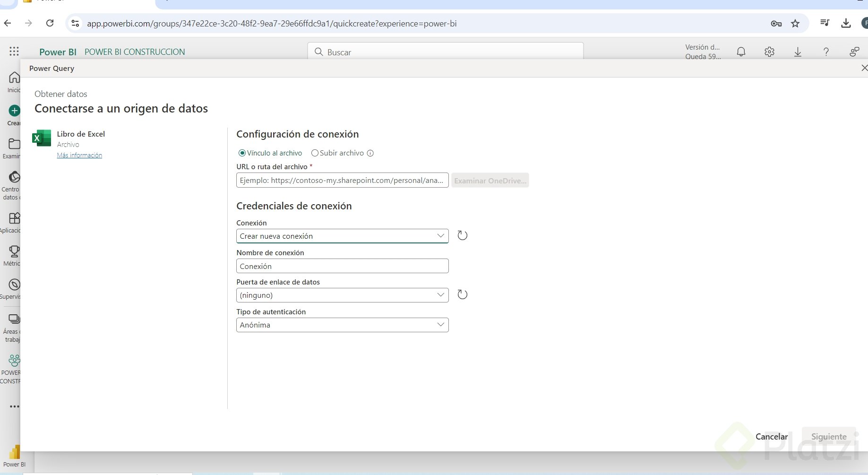This screenshot has width=868, height=475.
Task: Click the URL o ruta del archivo field
Action: coord(342,180)
